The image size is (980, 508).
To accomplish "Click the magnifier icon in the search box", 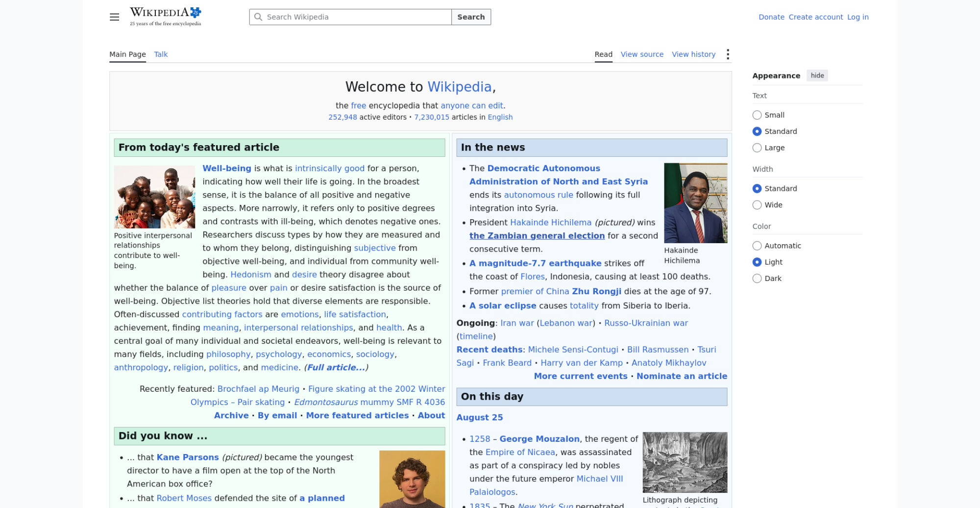I will [258, 17].
